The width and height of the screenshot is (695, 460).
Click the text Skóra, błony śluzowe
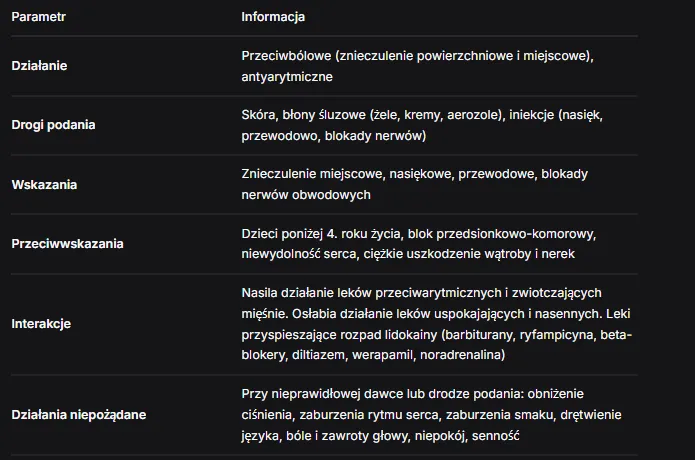click(x=304, y=115)
